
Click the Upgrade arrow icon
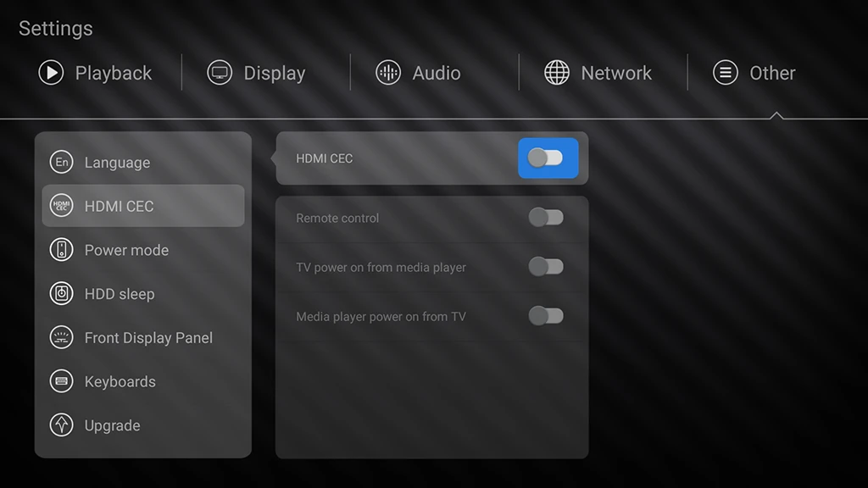(x=61, y=425)
